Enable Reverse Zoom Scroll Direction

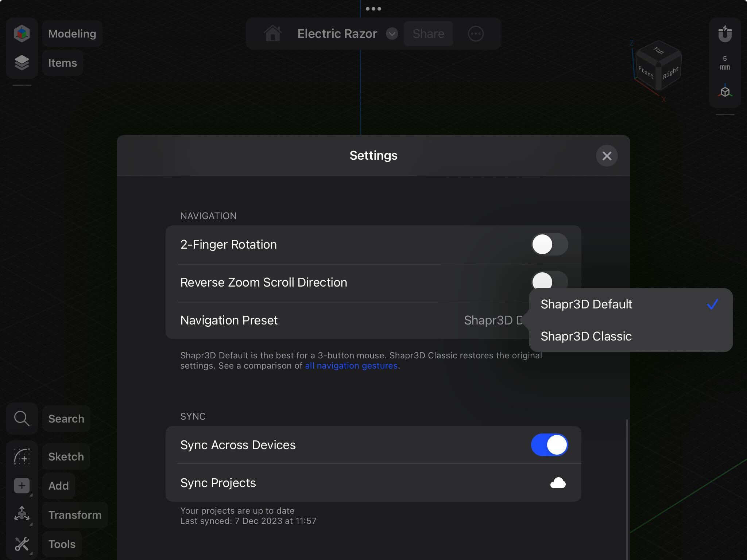click(x=550, y=282)
